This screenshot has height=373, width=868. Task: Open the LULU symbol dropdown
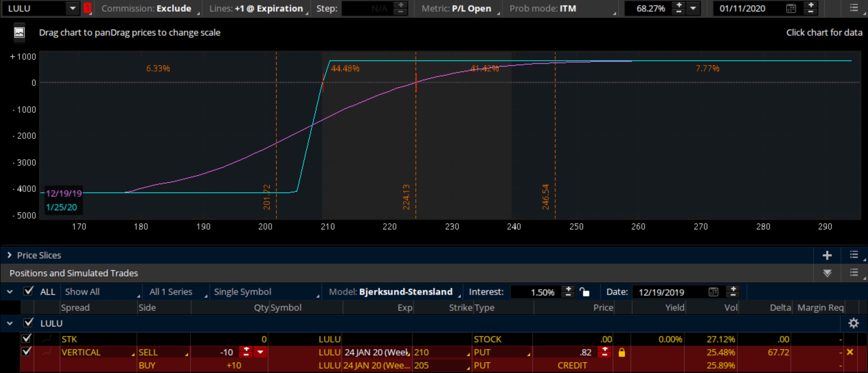(73, 9)
